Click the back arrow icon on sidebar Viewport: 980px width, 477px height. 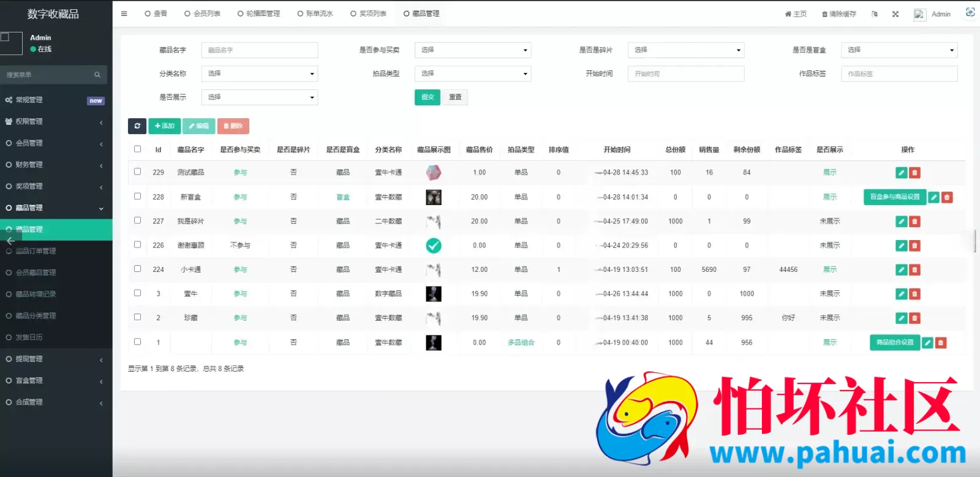click(x=10, y=241)
